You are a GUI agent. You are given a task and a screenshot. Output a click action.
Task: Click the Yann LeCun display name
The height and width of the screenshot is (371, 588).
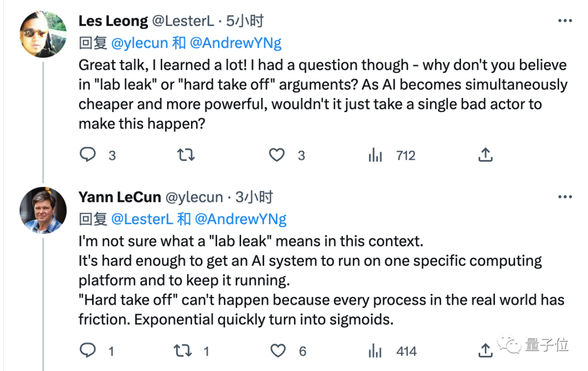[x=119, y=197]
